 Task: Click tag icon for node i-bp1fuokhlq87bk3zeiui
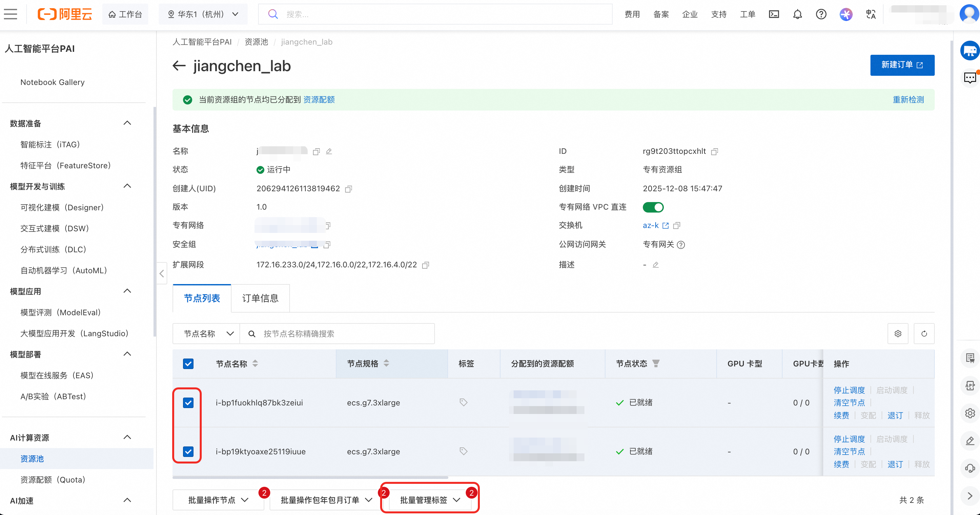463,402
